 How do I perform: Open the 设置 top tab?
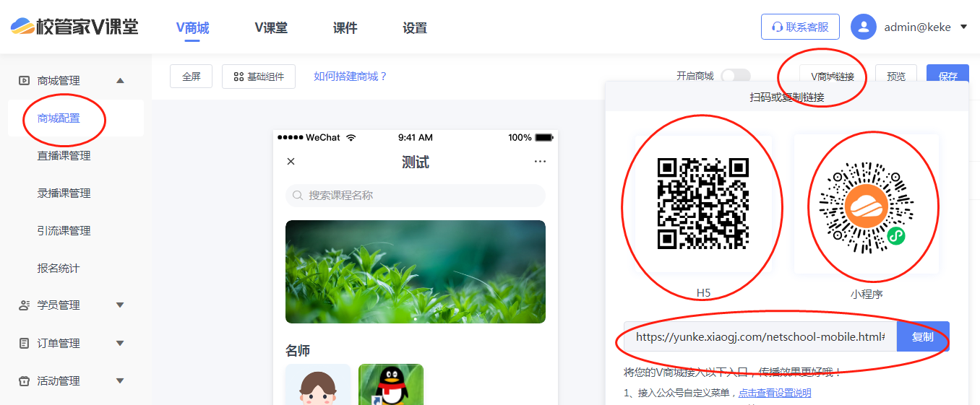[415, 28]
